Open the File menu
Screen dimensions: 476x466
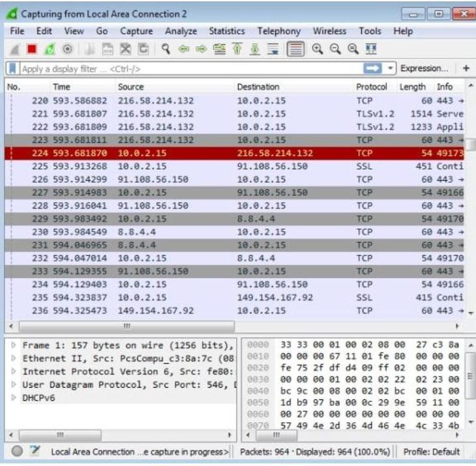point(18,31)
